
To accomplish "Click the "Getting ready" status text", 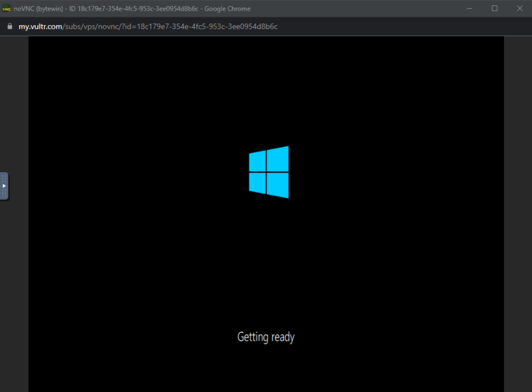I will pos(266,337).
